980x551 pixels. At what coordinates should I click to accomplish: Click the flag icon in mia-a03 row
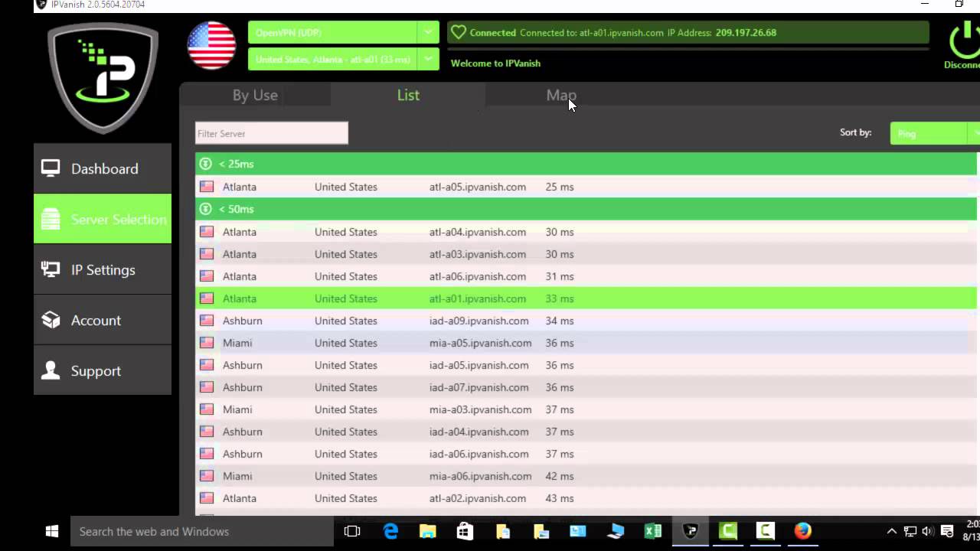(x=207, y=409)
